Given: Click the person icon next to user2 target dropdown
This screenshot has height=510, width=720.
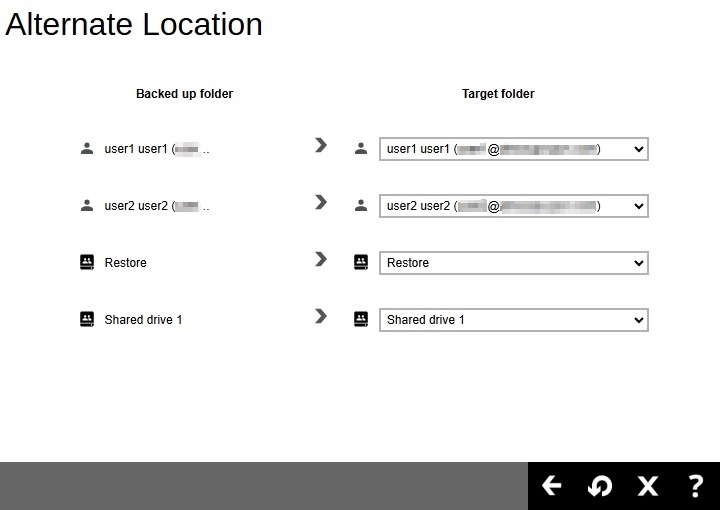Looking at the screenshot, I should coord(361,206).
